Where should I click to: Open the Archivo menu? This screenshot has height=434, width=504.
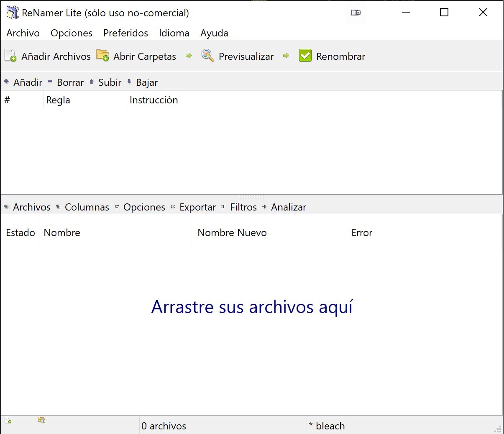[23, 33]
